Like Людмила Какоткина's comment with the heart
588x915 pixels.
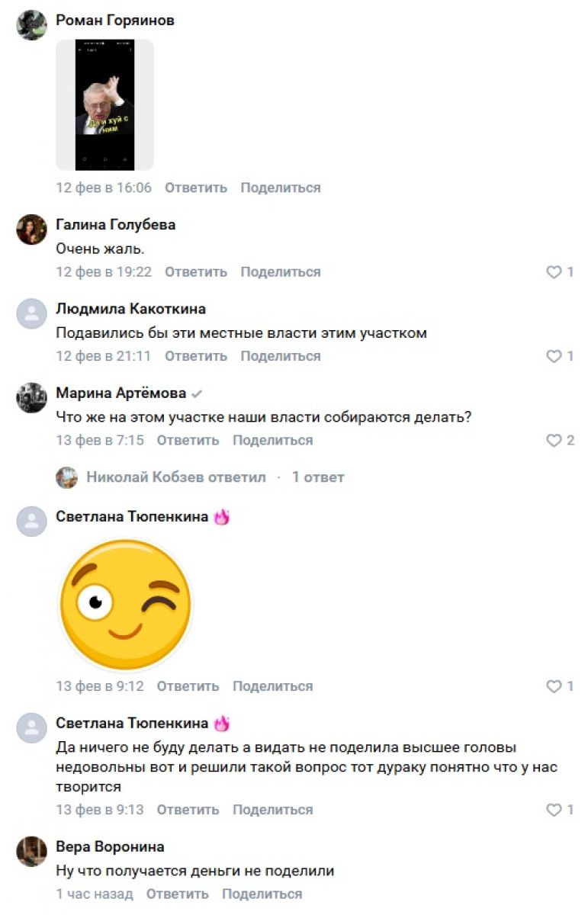(554, 356)
